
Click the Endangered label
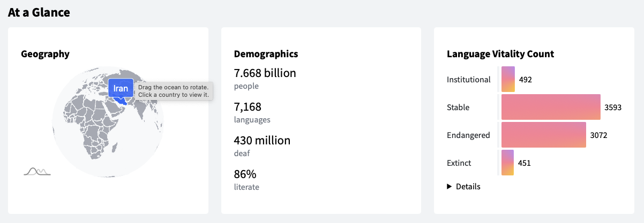468,135
